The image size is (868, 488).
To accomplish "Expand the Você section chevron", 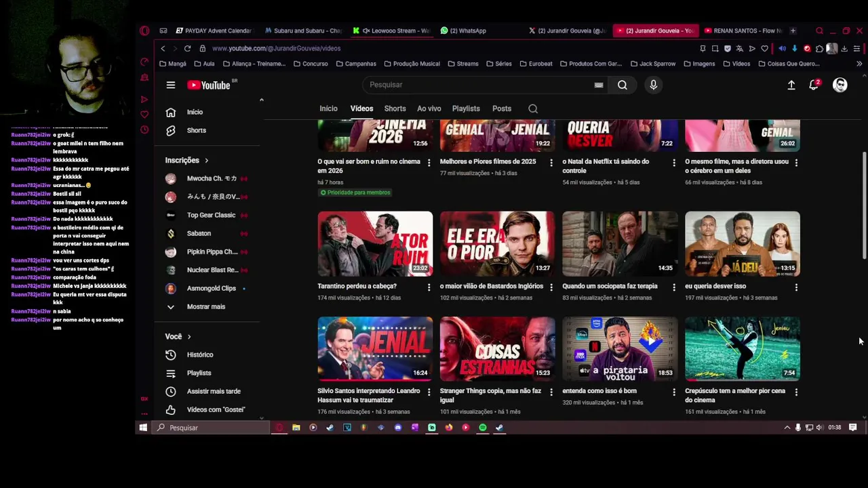I will click(x=189, y=337).
